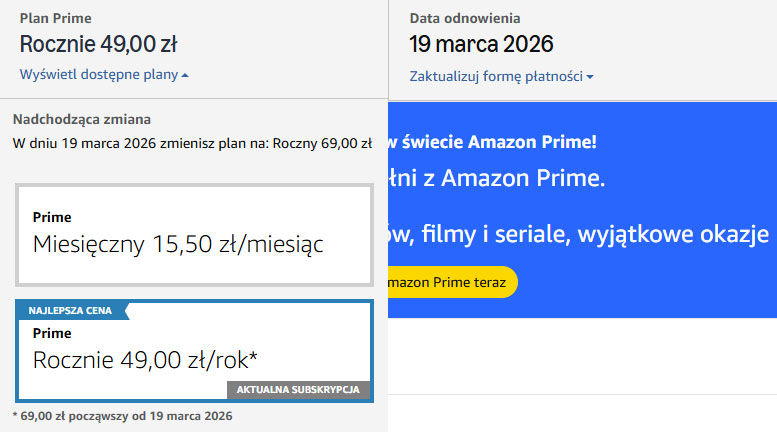This screenshot has height=432, width=777.
Task: Click the Rocznie 49,00 zł plan heading
Action: coord(99,44)
